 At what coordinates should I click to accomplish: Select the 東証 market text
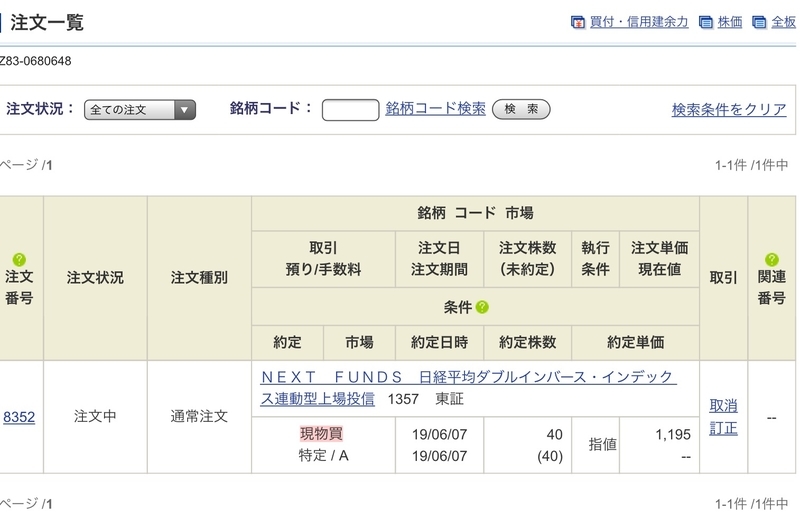(449, 399)
